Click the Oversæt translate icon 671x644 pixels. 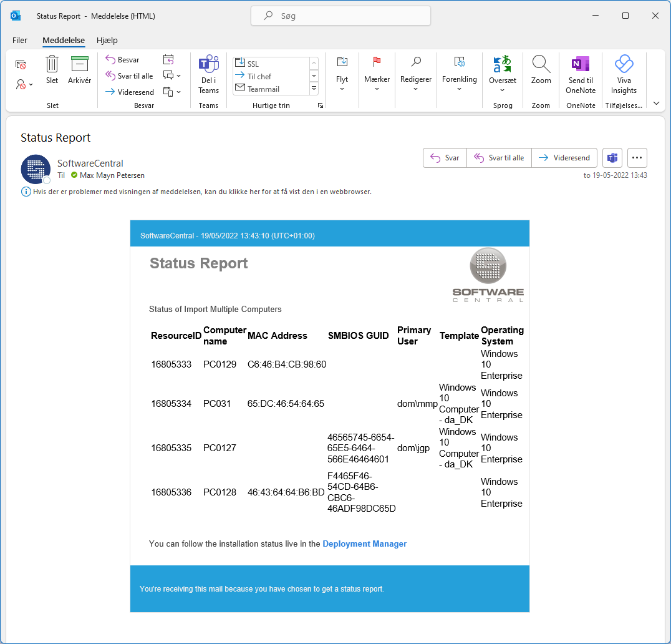tap(502, 65)
